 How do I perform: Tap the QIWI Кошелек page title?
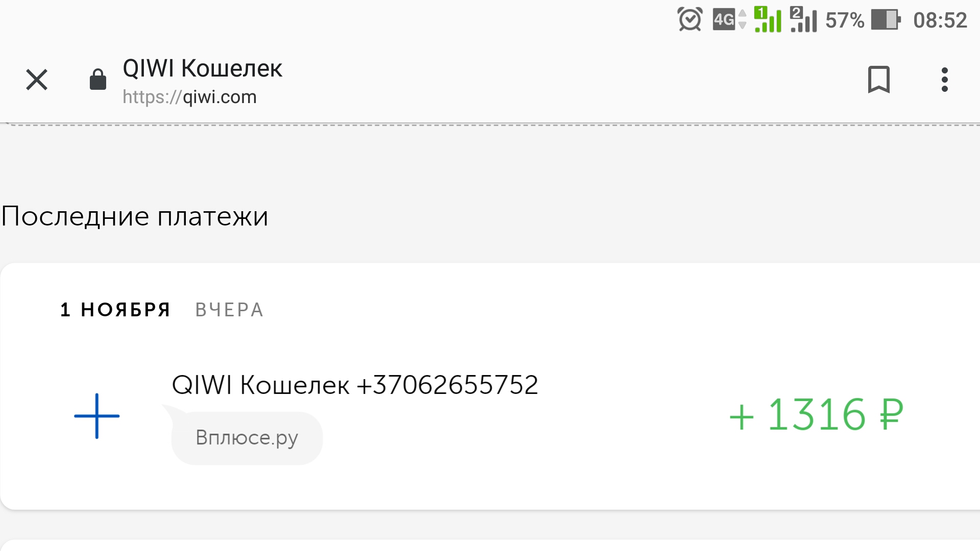[202, 68]
